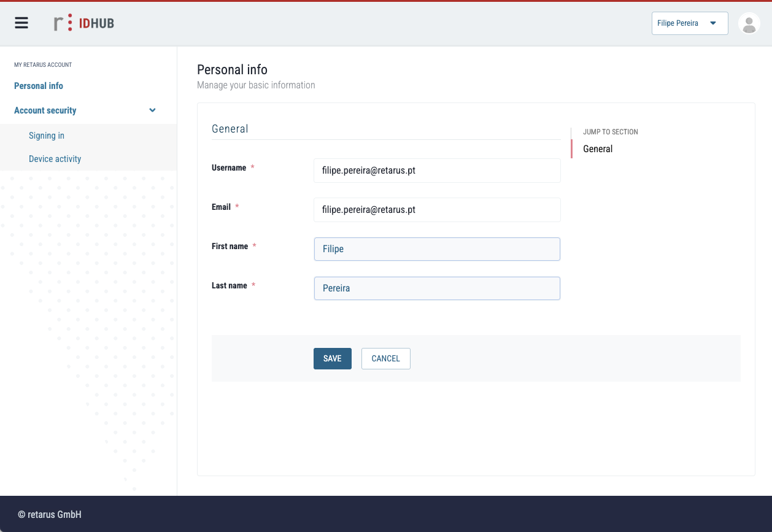Expand the Filipe Pereira account dropdown
Screen dimensions: 772x532
click(x=689, y=23)
